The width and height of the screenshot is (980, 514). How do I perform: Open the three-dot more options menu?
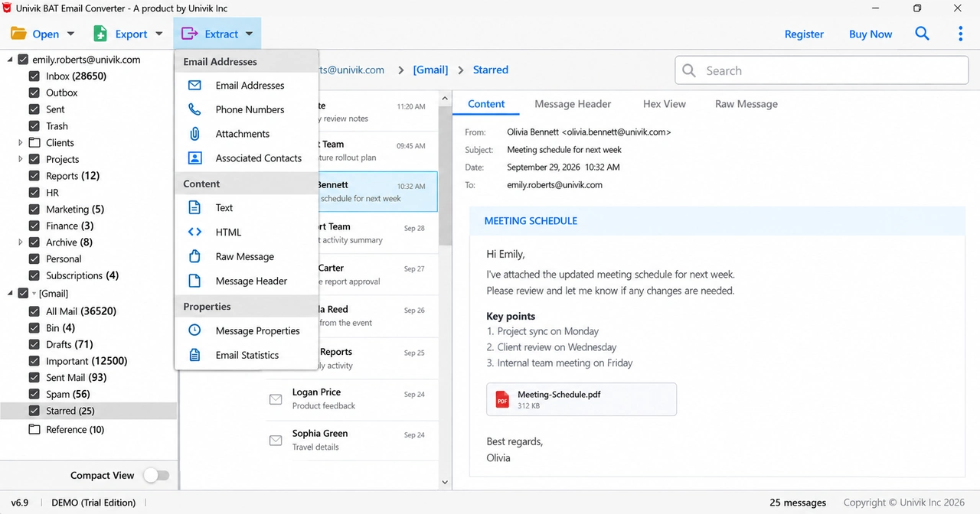pos(960,34)
